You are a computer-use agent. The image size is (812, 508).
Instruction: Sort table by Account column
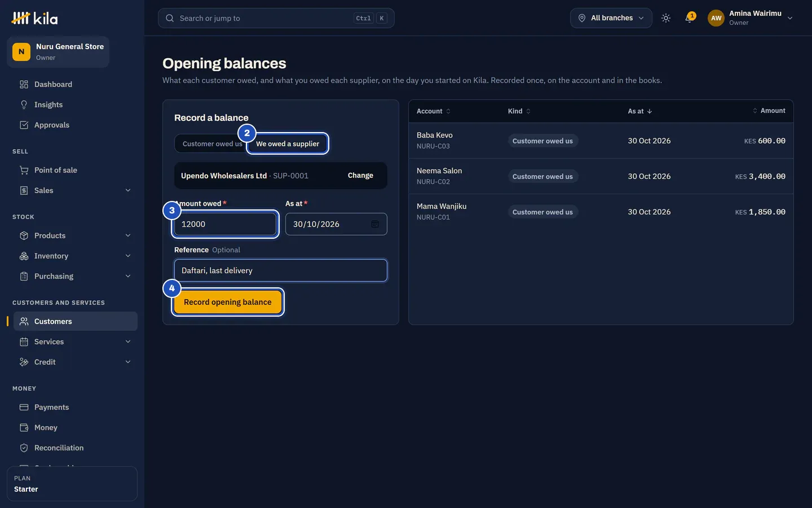pos(433,111)
